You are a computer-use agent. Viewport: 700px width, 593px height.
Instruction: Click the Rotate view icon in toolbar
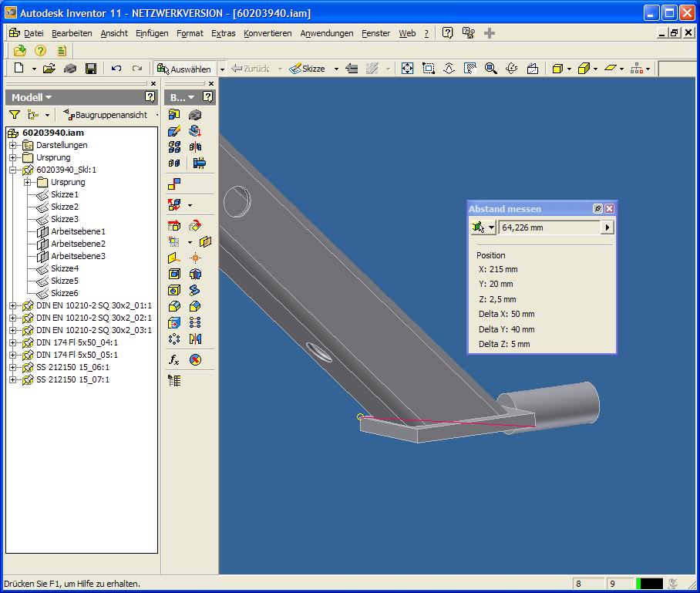pos(512,69)
